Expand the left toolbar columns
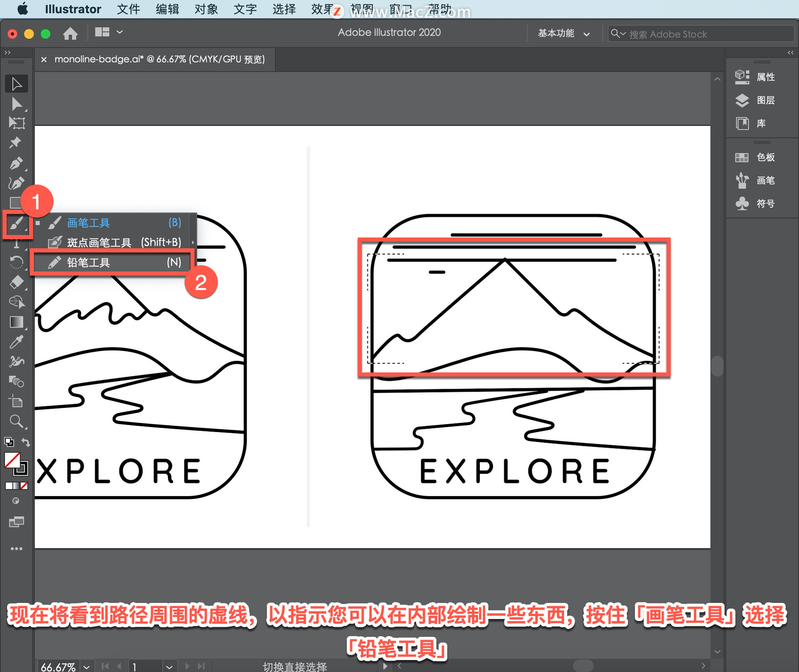Screen dimensions: 799x672 click(x=7, y=52)
